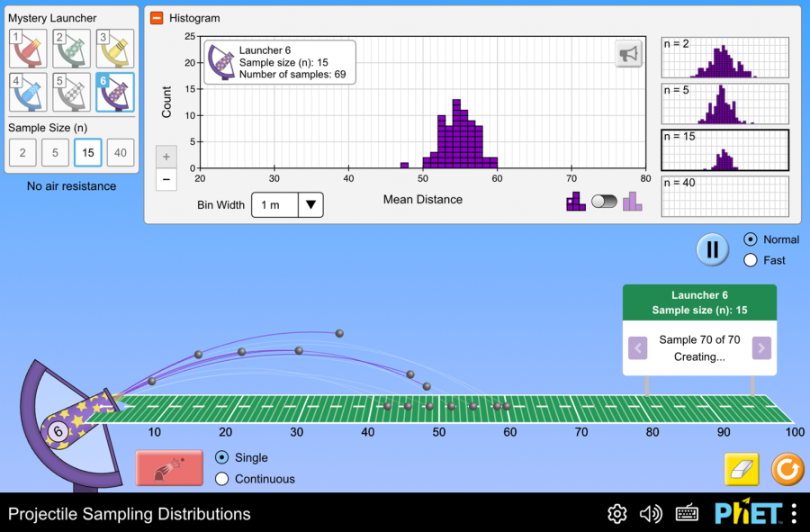The height and width of the screenshot is (532, 810).
Task: Select mystery launcher 1
Action: [26, 50]
